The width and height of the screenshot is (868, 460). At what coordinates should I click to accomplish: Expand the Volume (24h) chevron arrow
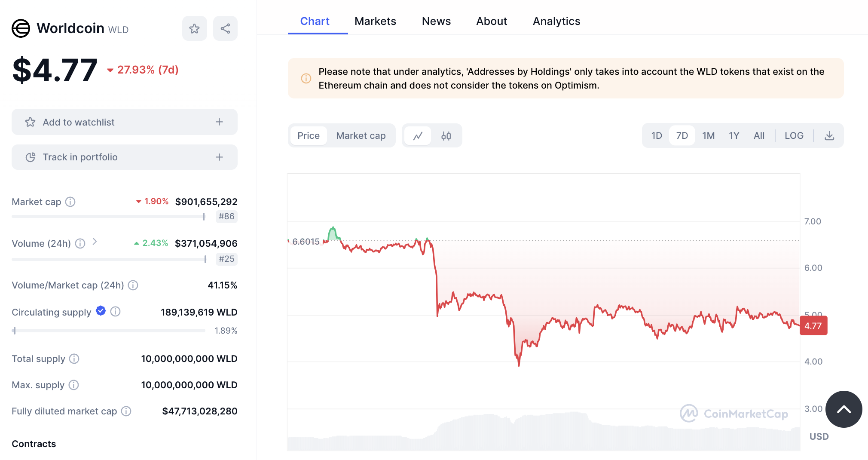[95, 242]
